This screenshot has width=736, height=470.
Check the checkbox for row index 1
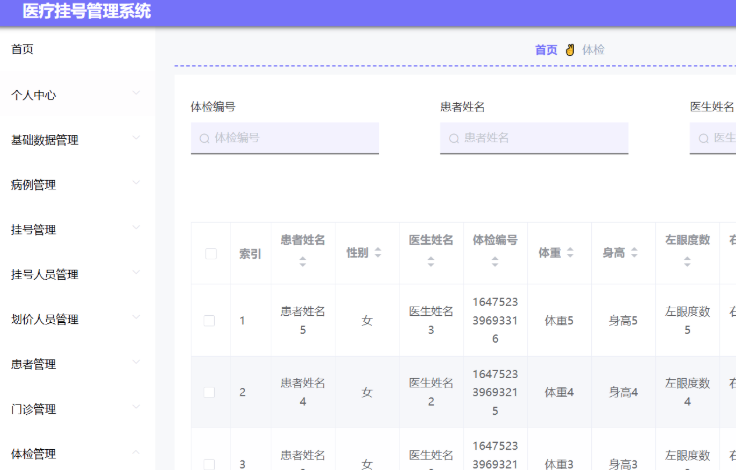point(210,321)
